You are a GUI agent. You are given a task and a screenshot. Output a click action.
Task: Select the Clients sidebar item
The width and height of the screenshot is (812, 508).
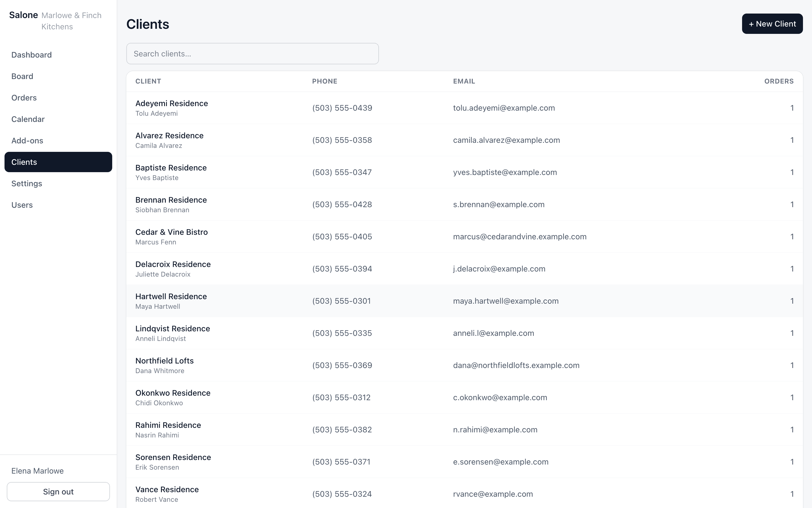point(58,162)
